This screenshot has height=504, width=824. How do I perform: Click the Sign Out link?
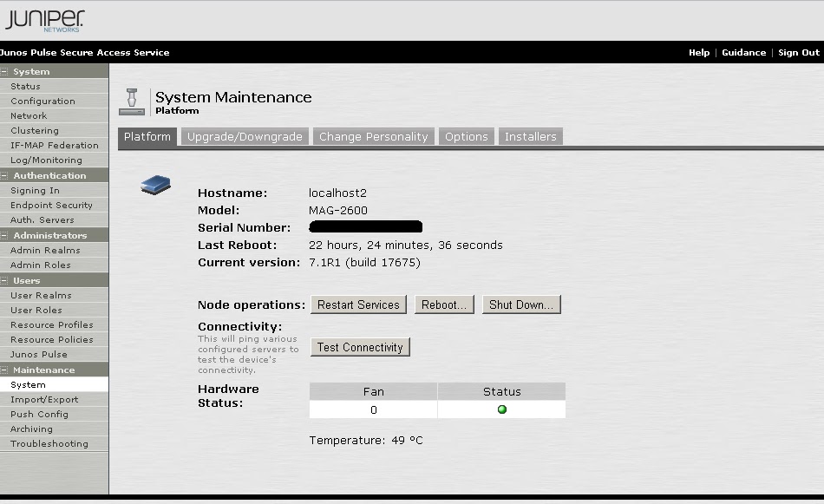point(798,52)
